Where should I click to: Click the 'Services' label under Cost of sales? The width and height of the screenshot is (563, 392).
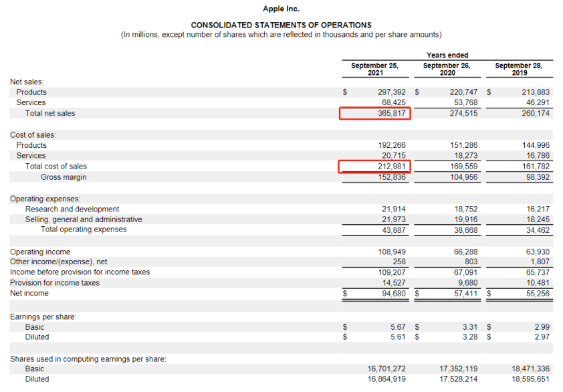click(x=31, y=156)
